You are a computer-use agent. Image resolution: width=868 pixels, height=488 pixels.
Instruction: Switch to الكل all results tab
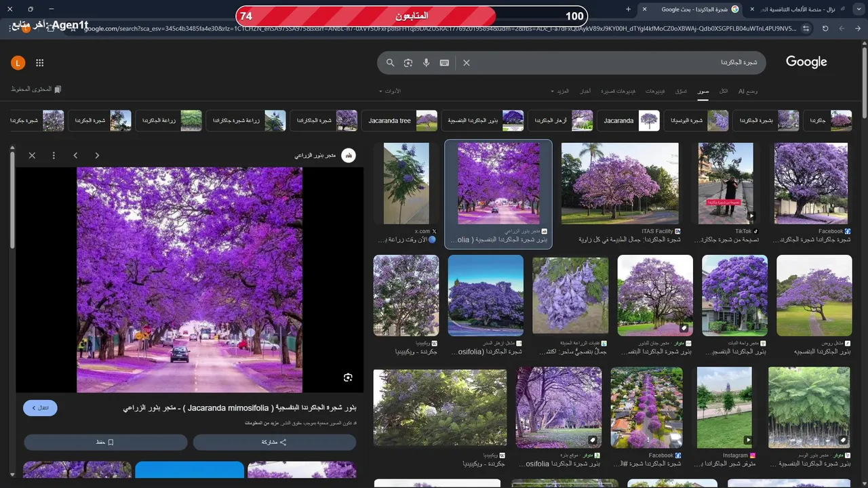tap(724, 91)
